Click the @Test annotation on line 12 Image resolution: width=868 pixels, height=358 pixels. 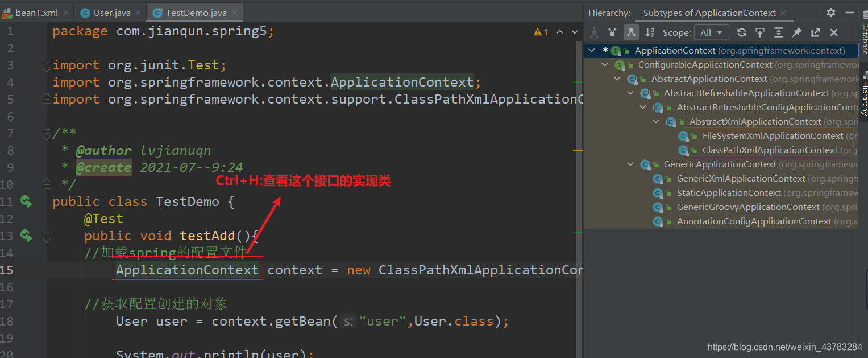click(103, 219)
